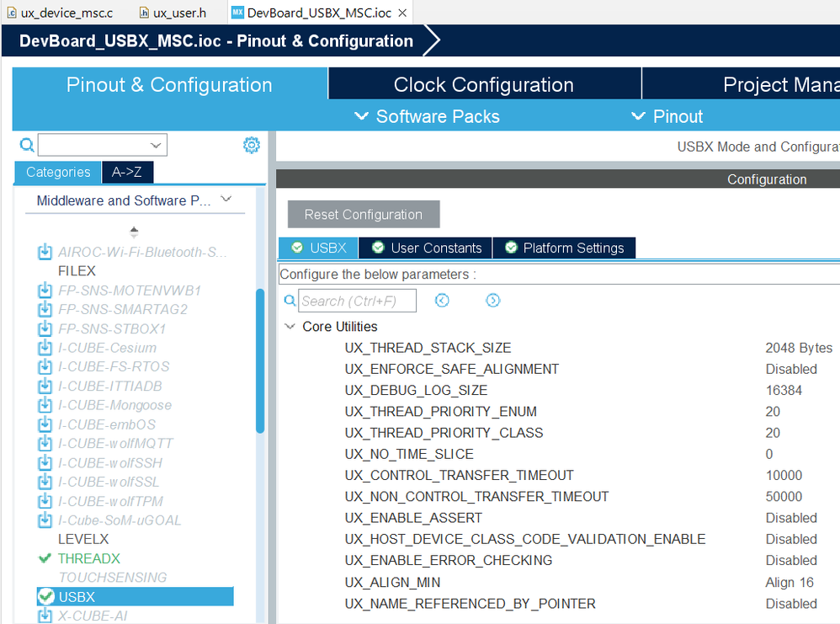The height and width of the screenshot is (624, 840).
Task: Select UX_HOST_DEVICE_CLASS_CODE_VALIDATION_ENABLE parameter
Action: [x=525, y=539]
